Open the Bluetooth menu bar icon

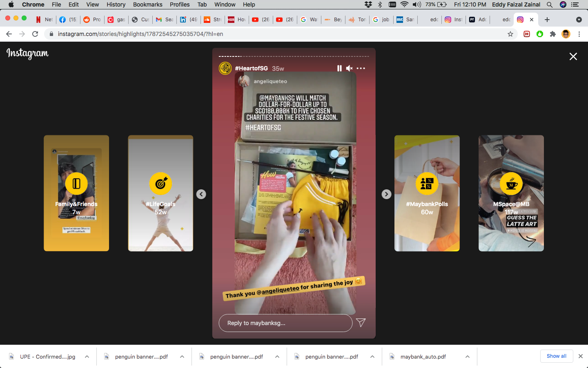380,4
